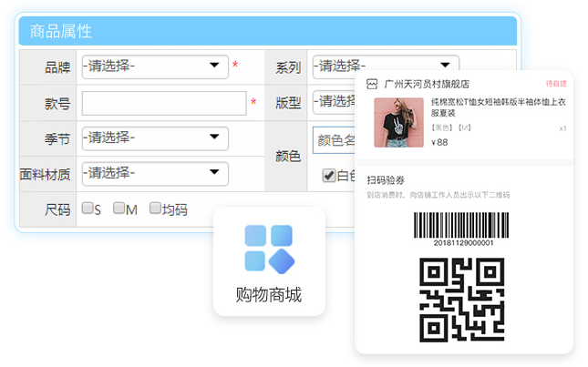Open the 版型 fit dropdown

pyautogui.click(x=334, y=102)
